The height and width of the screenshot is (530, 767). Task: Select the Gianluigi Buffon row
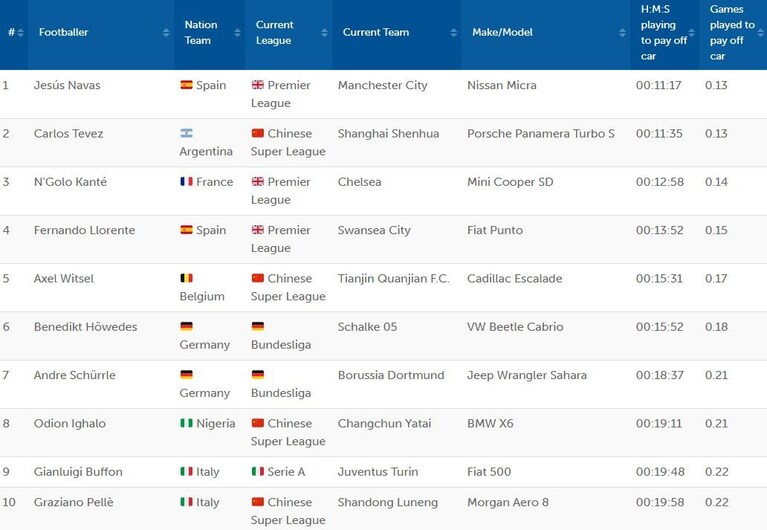pyautogui.click(x=384, y=472)
